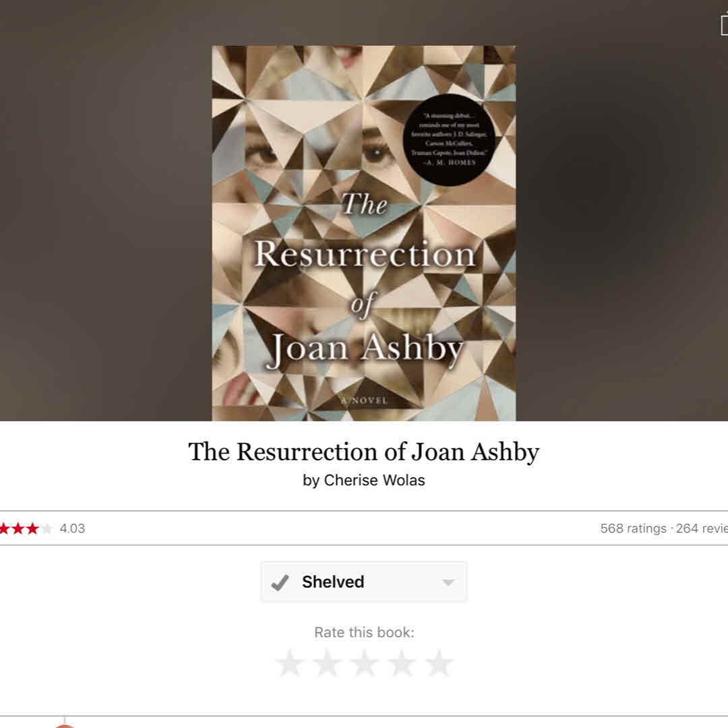
Task: View the 568 ratings breakdown
Action: pos(633,528)
